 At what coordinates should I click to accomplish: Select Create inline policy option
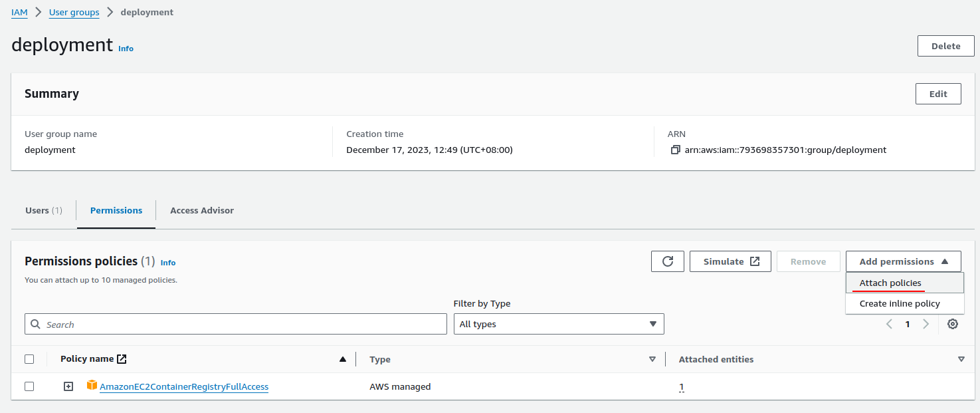pyautogui.click(x=900, y=304)
